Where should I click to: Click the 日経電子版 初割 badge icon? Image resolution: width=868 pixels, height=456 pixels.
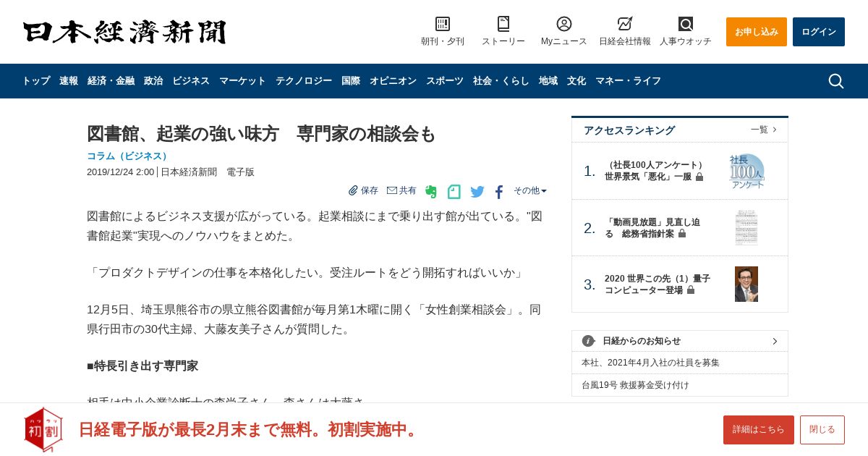(x=43, y=429)
